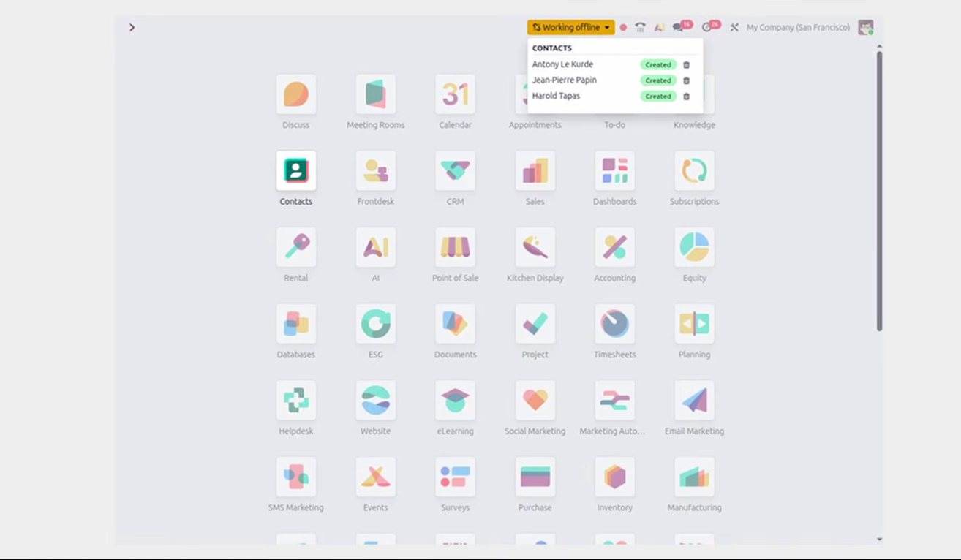This screenshot has width=961, height=560.
Task: Select the Jean-Pierre Papin offline record
Action: click(x=564, y=80)
